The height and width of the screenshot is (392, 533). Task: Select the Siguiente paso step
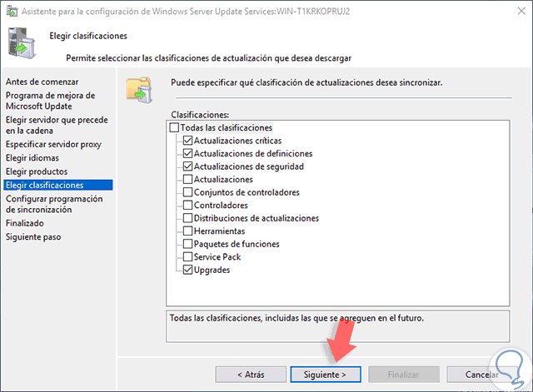[x=33, y=236]
